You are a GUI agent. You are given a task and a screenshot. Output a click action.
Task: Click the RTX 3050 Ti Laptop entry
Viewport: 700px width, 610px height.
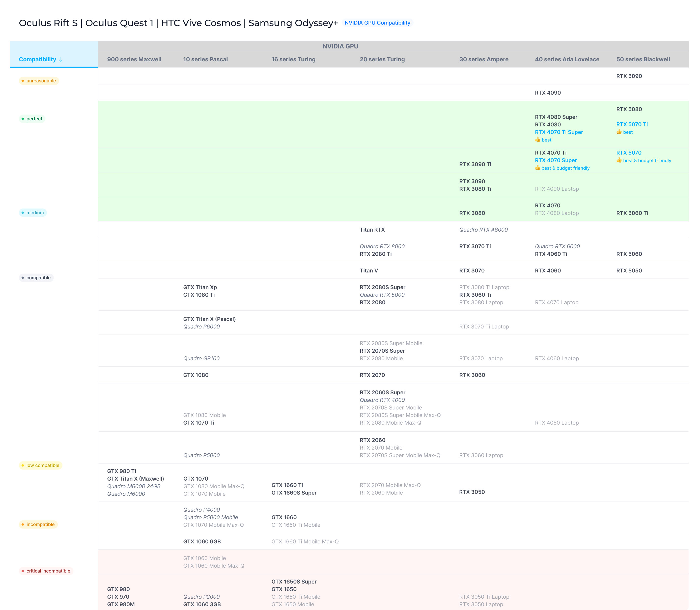pos(484,597)
